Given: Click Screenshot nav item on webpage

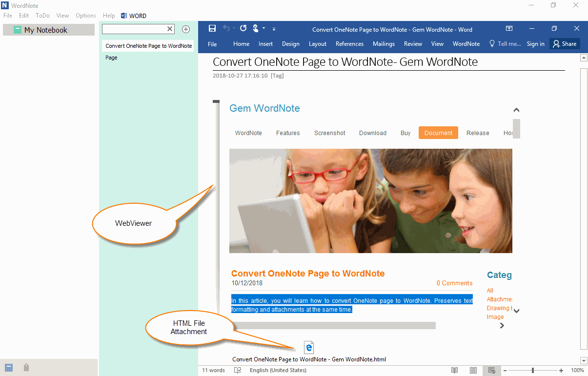Looking at the screenshot, I should pos(330,133).
